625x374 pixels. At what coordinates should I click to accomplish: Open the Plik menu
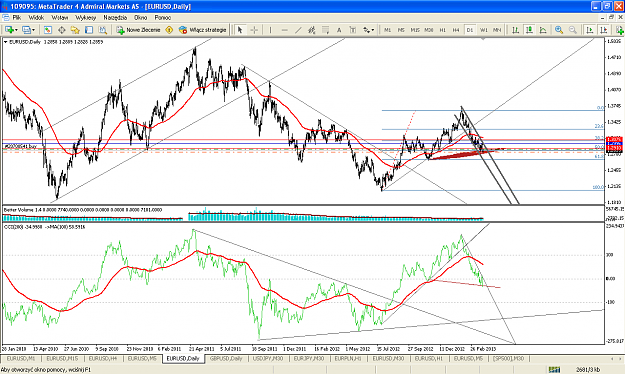[17, 18]
